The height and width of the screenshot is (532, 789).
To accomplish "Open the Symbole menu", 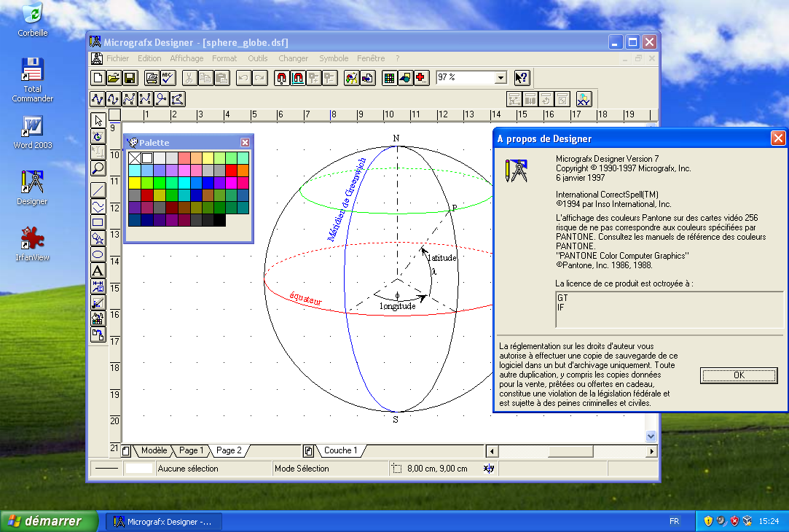I will click(334, 58).
